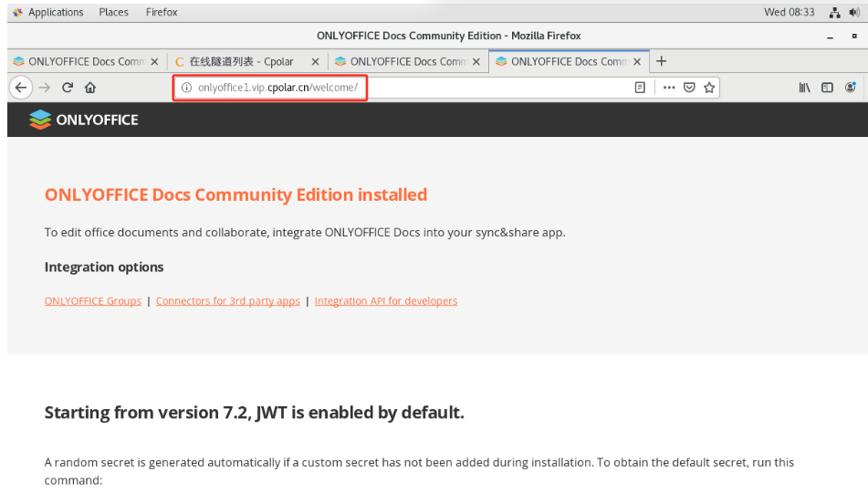Reload the current page
The image size is (868, 493).
pyautogui.click(x=68, y=88)
